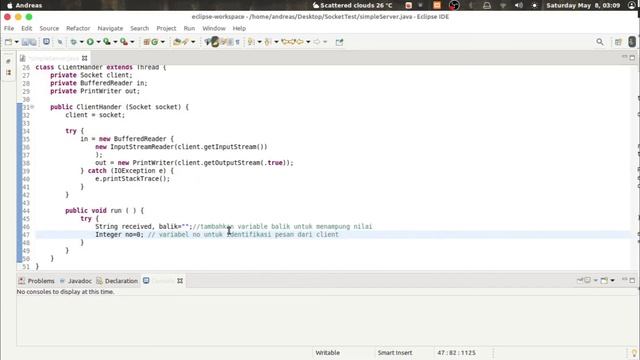Image resolution: width=640 pixels, height=360 pixels.
Task: Open the Project menu
Action: (166, 29)
